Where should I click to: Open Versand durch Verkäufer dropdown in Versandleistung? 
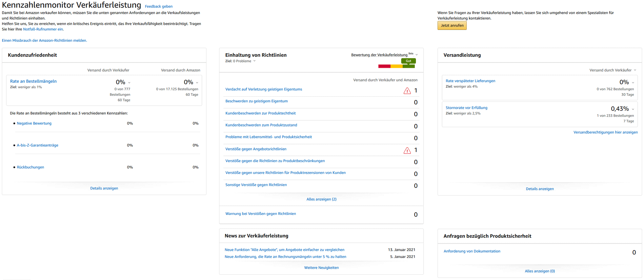click(x=635, y=70)
